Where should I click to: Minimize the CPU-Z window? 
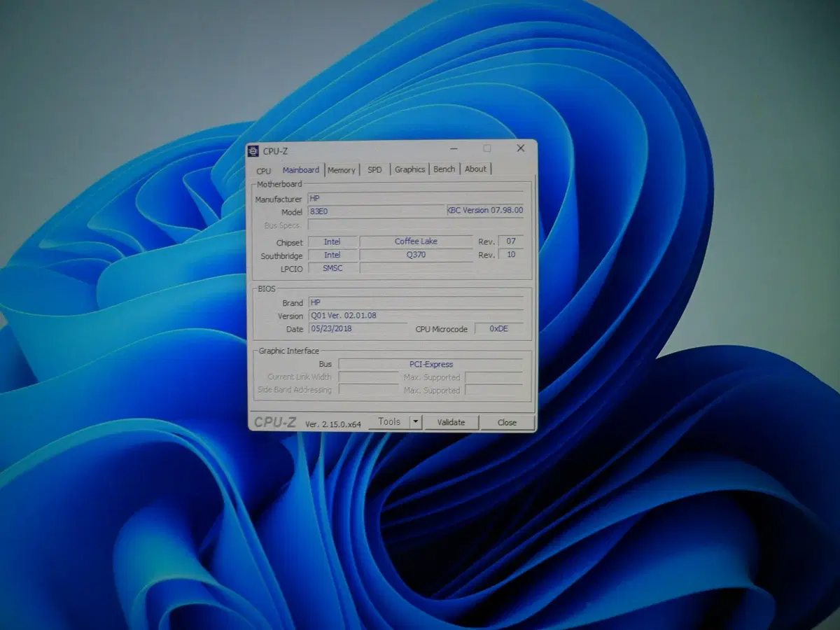(454, 149)
